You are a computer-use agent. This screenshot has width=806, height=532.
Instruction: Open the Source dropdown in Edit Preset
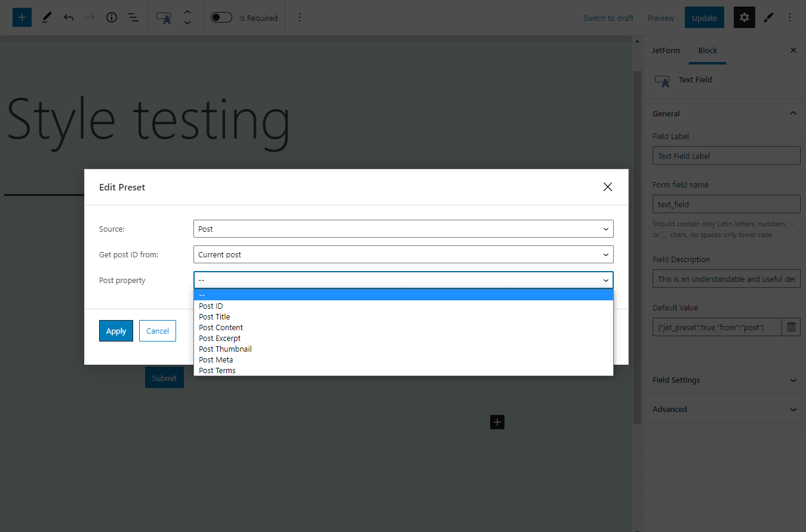403,229
